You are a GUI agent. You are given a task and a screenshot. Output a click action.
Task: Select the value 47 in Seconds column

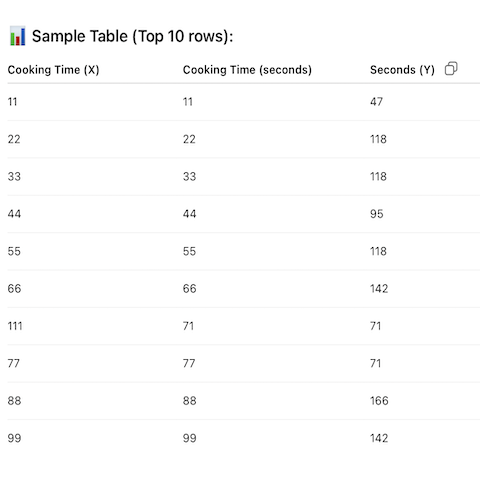(376, 101)
